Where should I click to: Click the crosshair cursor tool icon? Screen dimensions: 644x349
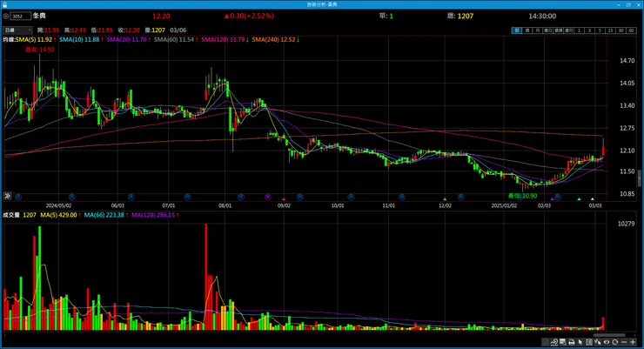pos(598,342)
